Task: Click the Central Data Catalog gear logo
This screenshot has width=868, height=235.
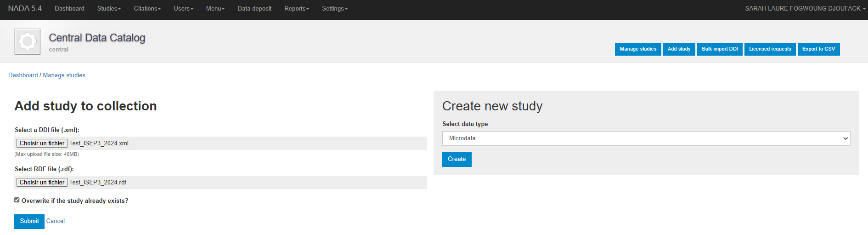Action: (27, 41)
